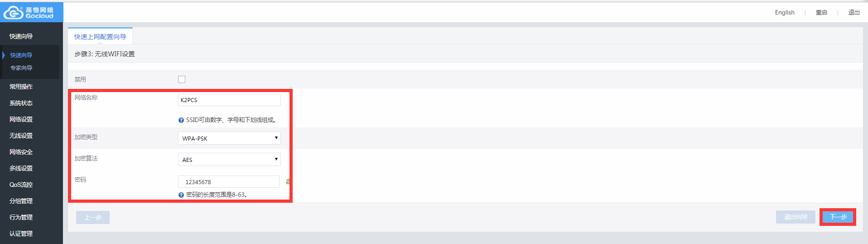Expand the 快速向导 sidebar section header
This screenshot has width=868, height=244.
(x=21, y=36)
